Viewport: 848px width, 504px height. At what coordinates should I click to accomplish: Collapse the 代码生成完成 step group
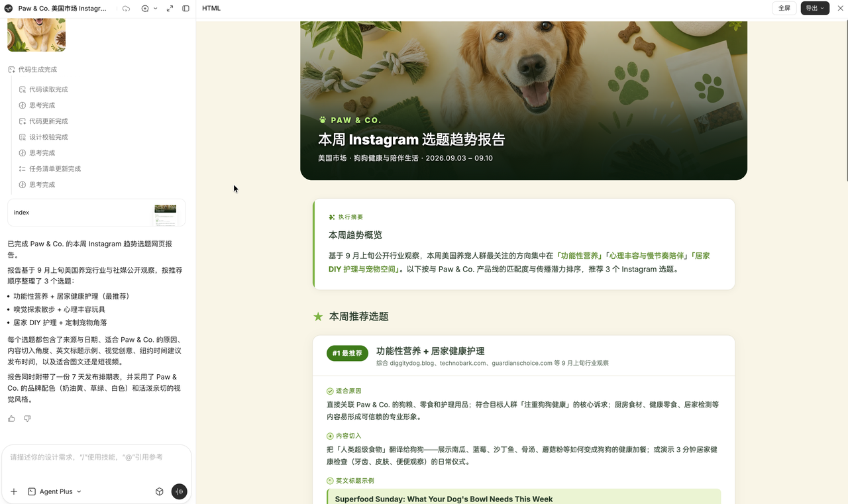pyautogui.click(x=32, y=70)
